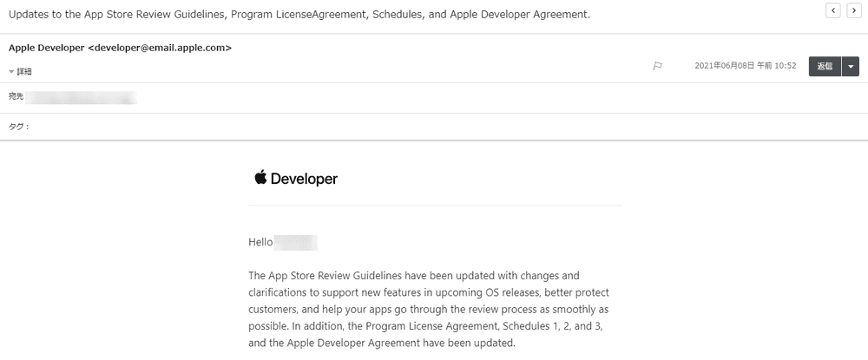Click the Hello greeting text
The width and height of the screenshot is (868, 360).
click(x=260, y=242)
